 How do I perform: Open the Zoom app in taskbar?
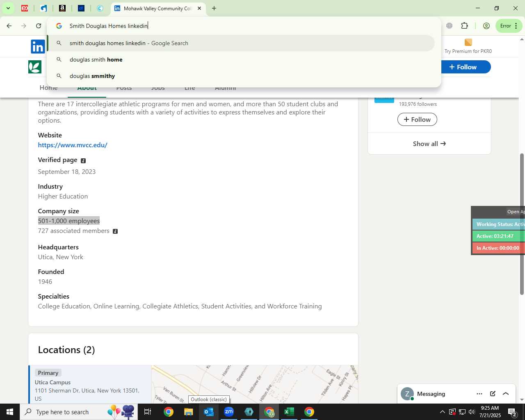point(229,412)
